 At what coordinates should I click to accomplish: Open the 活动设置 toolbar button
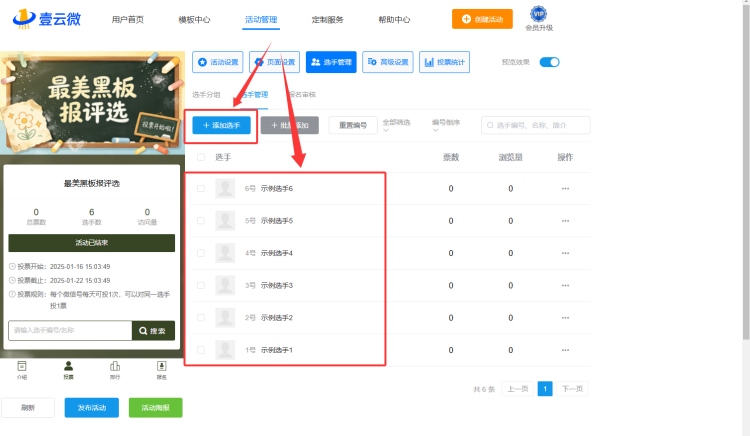pyautogui.click(x=218, y=62)
